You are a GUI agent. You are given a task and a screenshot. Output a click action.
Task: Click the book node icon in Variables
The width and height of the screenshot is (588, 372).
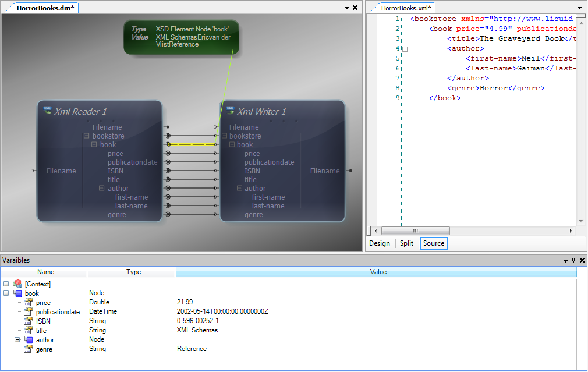(17, 293)
